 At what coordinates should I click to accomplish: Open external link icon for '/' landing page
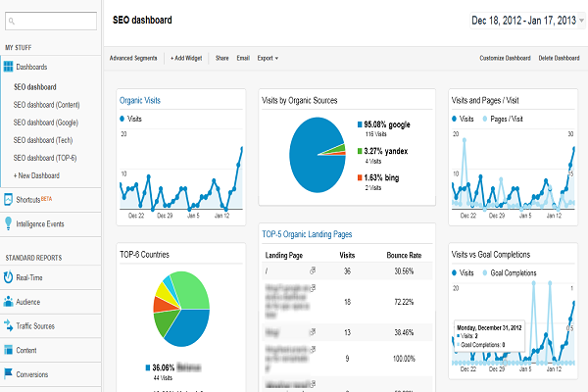click(x=313, y=270)
